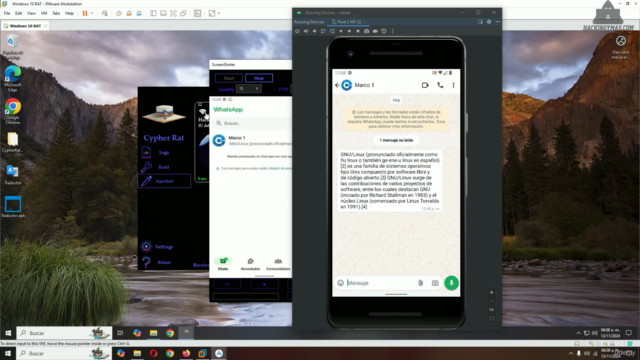
Task: Record emulator screen with video icon
Action: point(375,31)
